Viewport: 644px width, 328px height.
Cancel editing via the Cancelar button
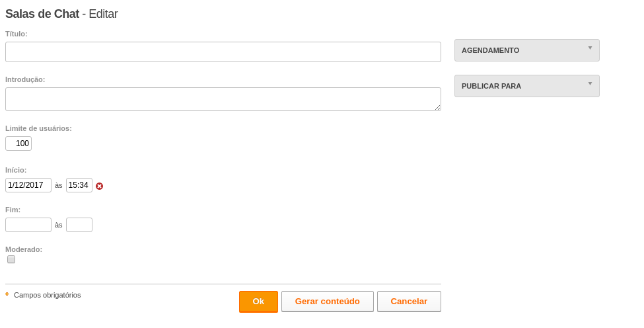coord(409,302)
